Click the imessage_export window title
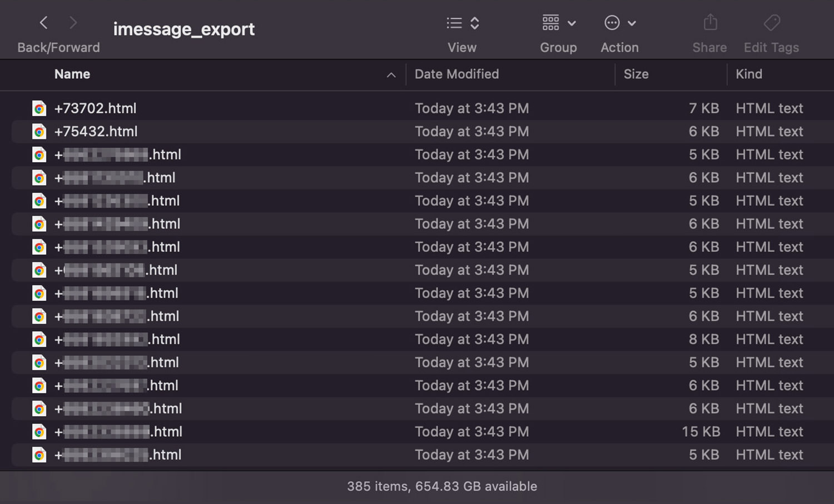This screenshot has height=504, width=834. (x=184, y=29)
